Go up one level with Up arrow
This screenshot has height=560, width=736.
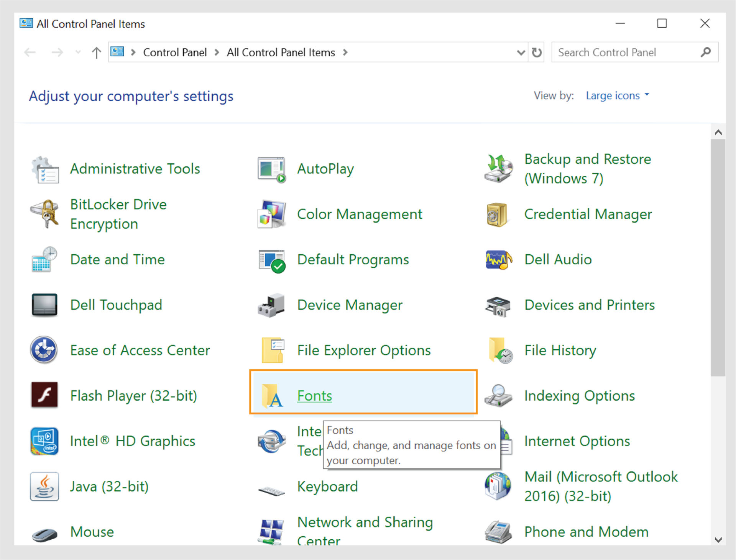tap(96, 52)
